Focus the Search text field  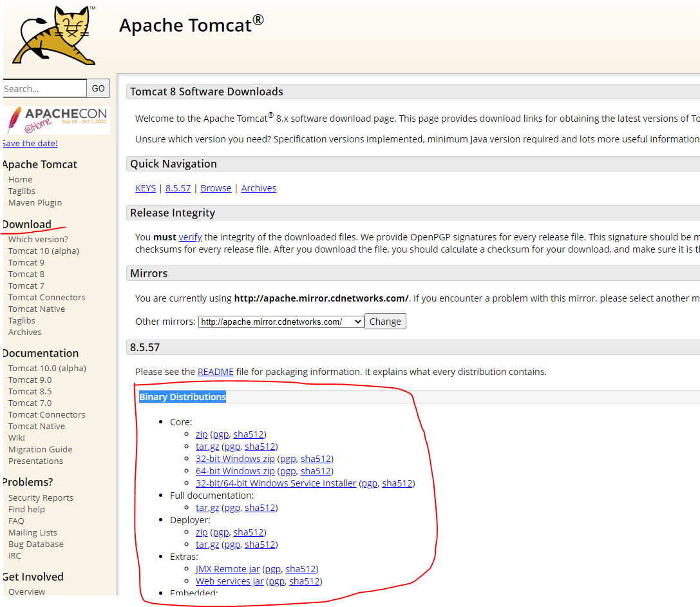point(44,88)
